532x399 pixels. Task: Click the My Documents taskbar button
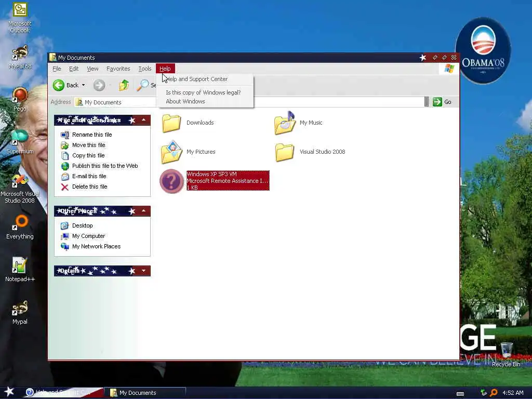(x=146, y=393)
